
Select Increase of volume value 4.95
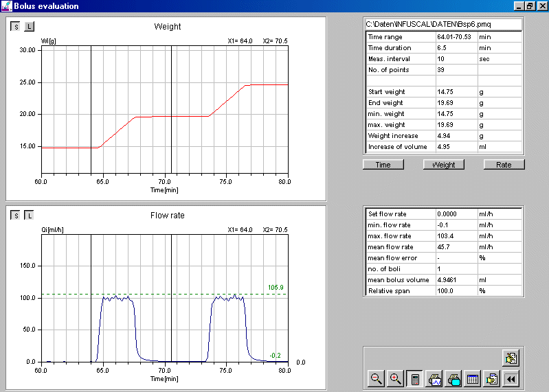[x=444, y=147]
